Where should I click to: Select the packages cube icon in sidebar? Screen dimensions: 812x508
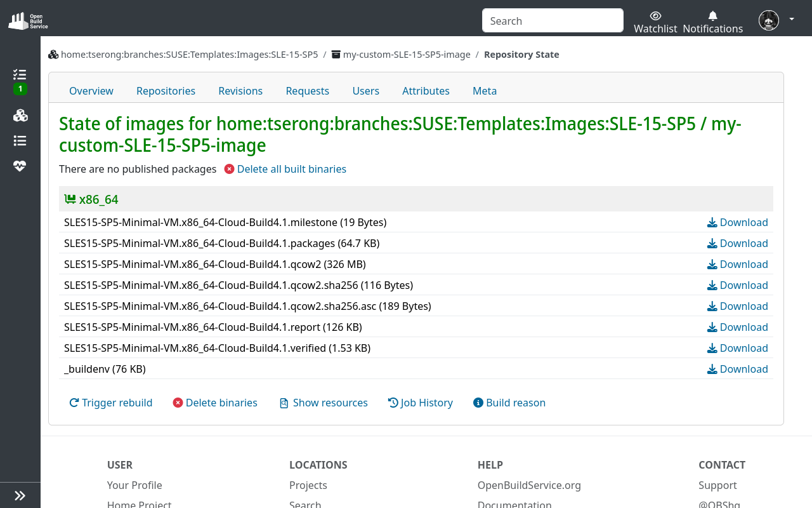(20, 115)
